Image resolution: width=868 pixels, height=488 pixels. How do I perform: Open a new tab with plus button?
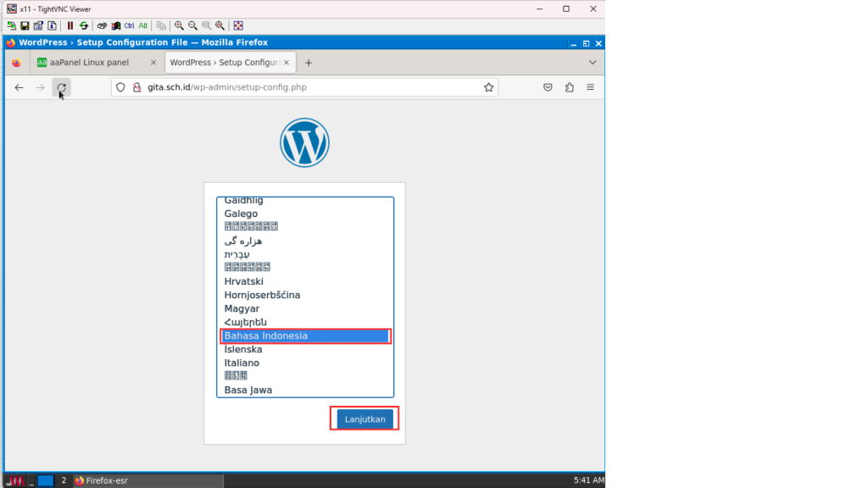(309, 63)
